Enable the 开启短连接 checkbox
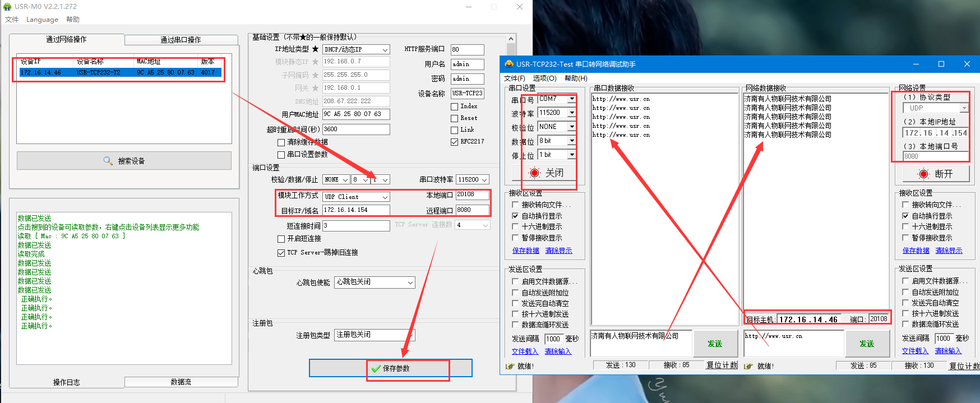 [281, 239]
